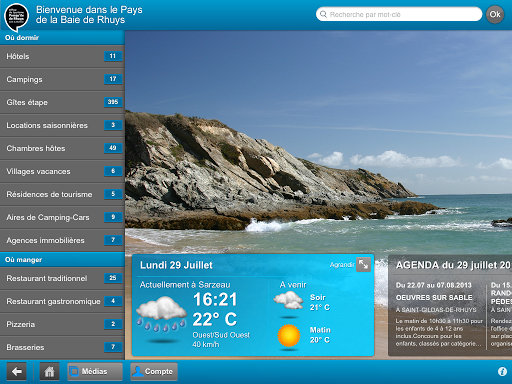Image resolution: width=512 pixels, height=384 pixels.
Task: Go back with the left arrow button
Action: click(x=16, y=371)
